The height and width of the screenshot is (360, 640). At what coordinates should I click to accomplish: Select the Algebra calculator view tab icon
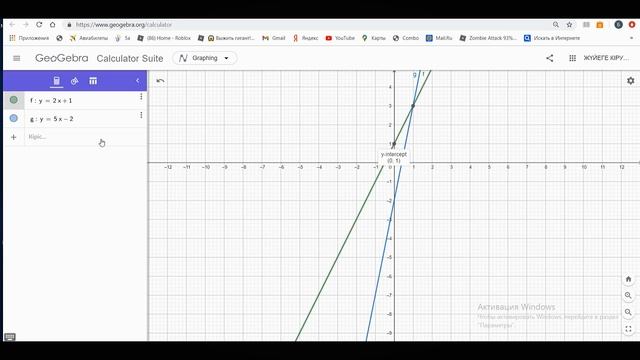[56, 81]
